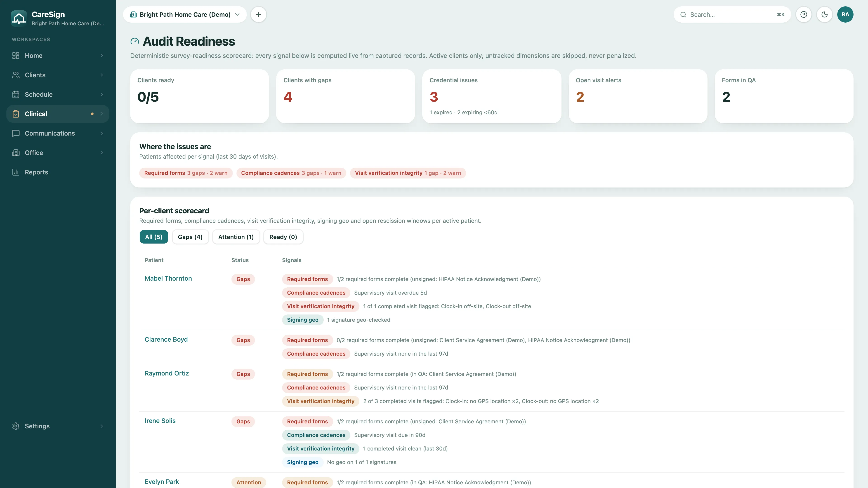
Task: Click the Visit verification integrity 1 gap chip
Action: (408, 173)
